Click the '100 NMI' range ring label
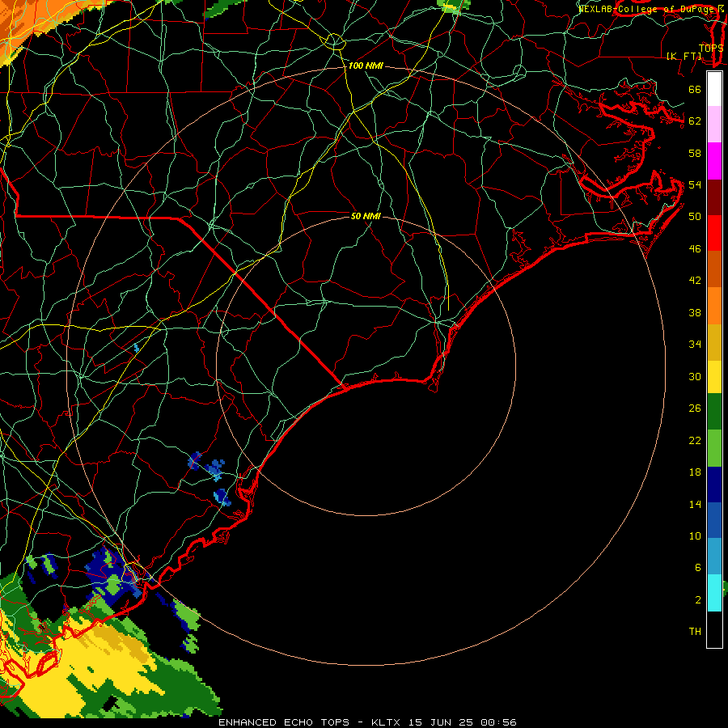728x728 pixels. (366, 66)
